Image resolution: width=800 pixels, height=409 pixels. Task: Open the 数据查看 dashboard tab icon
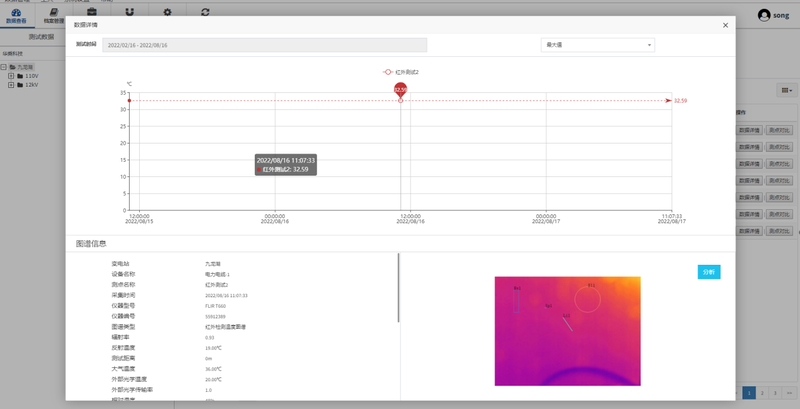click(x=17, y=12)
